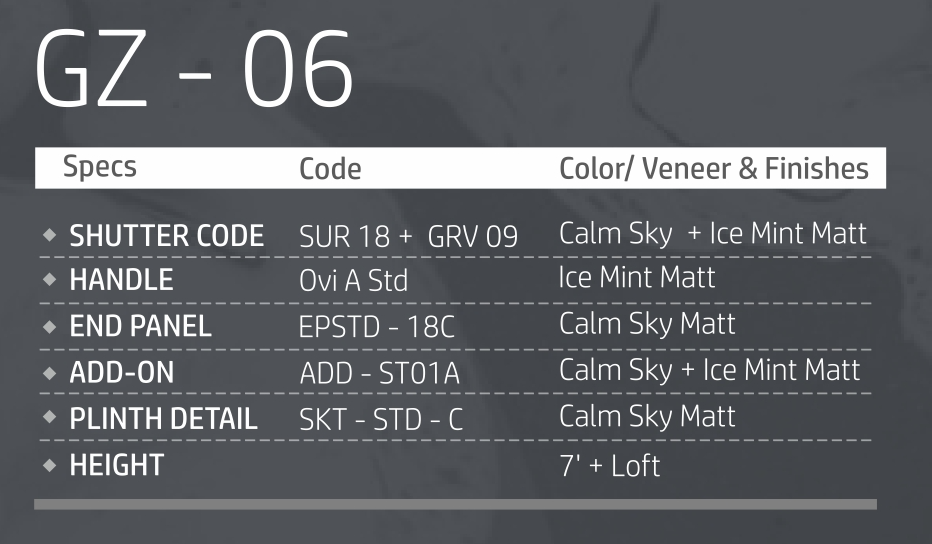Select the Code column header
The image size is (932, 544).
(x=330, y=169)
